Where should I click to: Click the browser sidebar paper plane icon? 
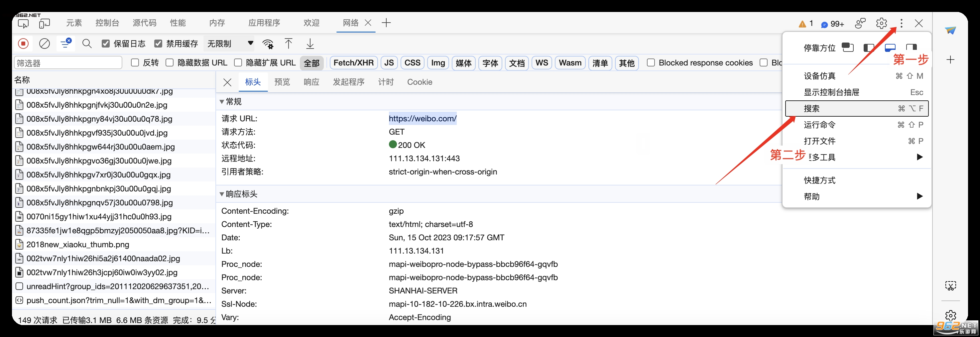pyautogui.click(x=950, y=30)
